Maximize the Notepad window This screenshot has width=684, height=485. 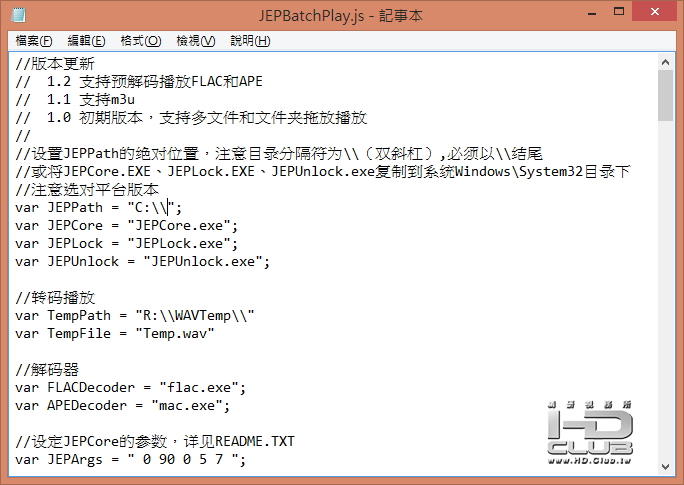coord(619,12)
